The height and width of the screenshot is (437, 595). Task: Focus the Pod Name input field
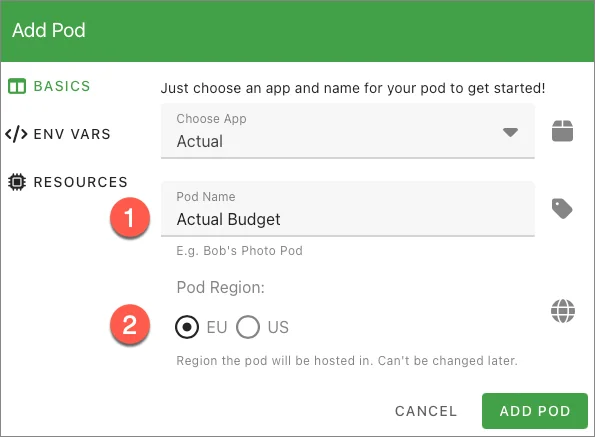pyautogui.click(x=348, y=209)
